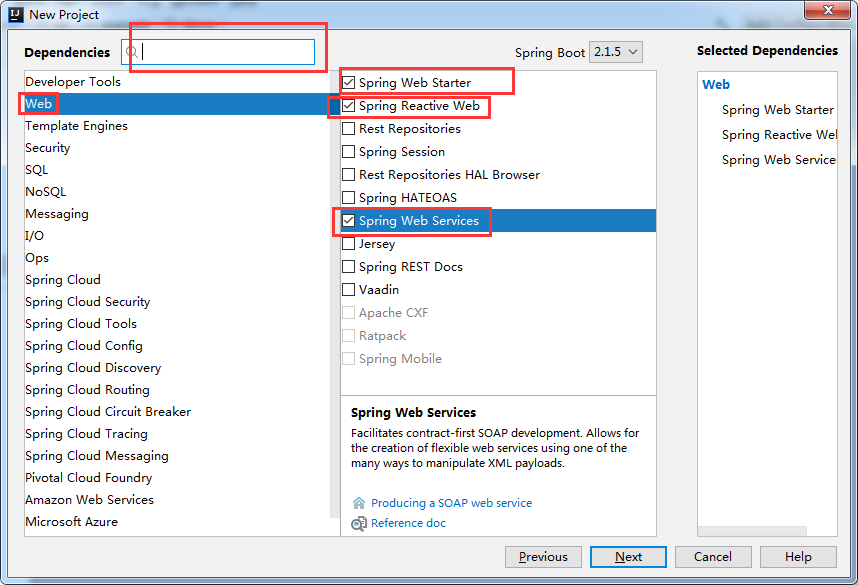The image size is (858, 585).
Task: Open the SQL category
Action: tap(177, 170)
